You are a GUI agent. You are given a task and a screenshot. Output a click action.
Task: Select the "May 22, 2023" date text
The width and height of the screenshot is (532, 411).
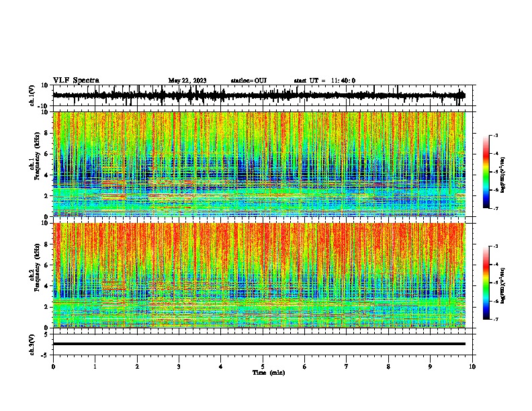(x=187, y=81)
